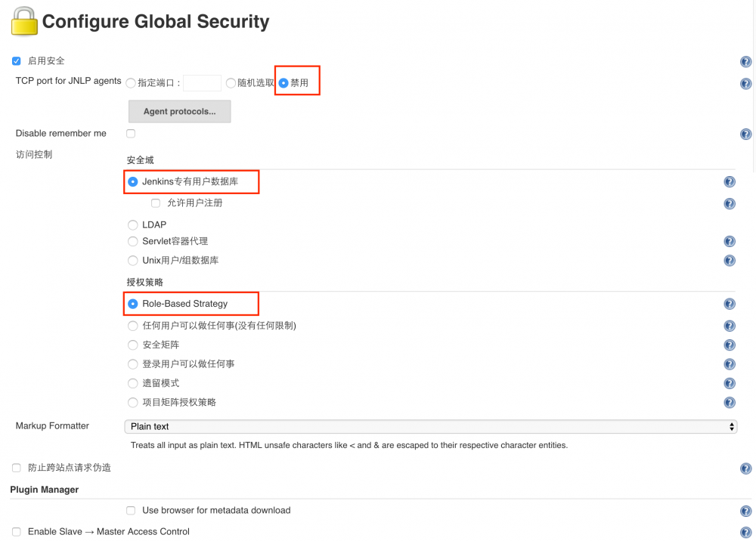Uncheck the 启用安全 checkbox
The image size is (756, 541).
[x=16, y=61]
